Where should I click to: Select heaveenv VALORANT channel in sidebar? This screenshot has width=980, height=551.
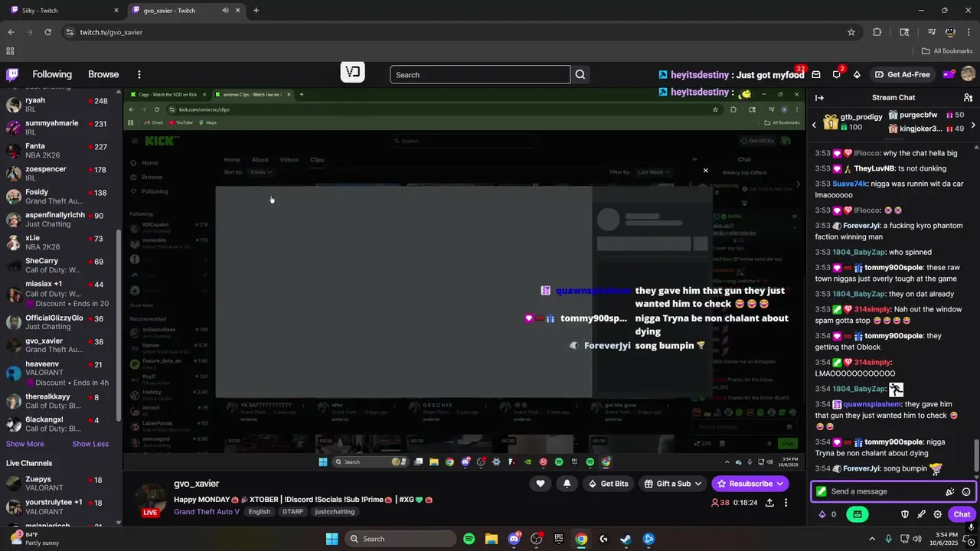point(58,373)
